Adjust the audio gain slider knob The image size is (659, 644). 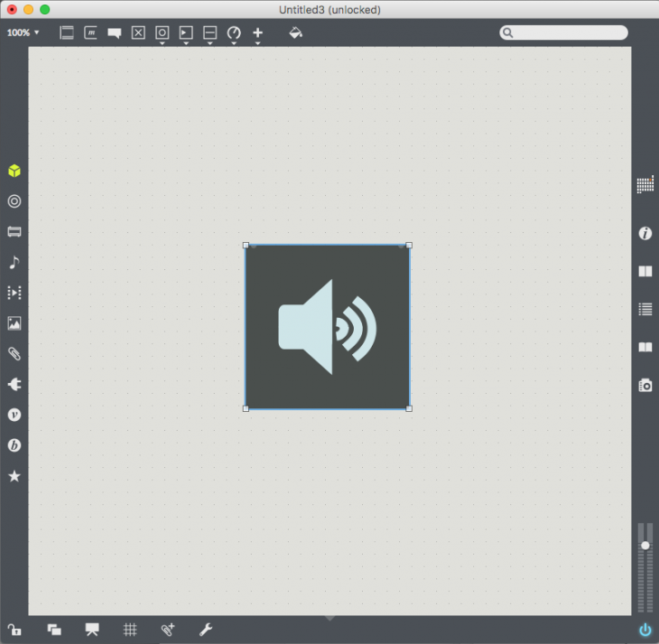(645, 546)
